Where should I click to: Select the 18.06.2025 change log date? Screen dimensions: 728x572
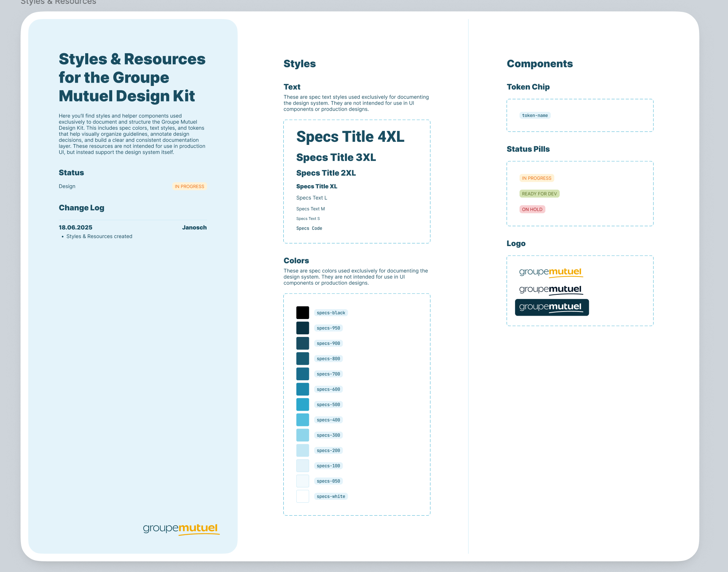click(x=75, y=227)
